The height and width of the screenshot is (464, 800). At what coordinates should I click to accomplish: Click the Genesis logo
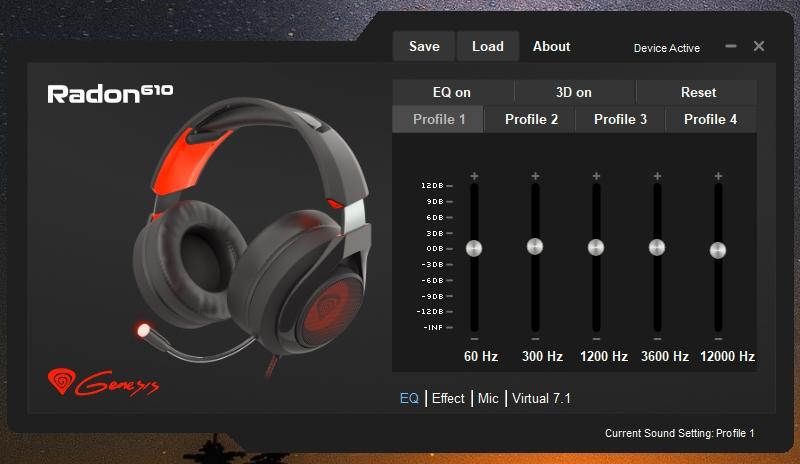click(x=103, y=381)
